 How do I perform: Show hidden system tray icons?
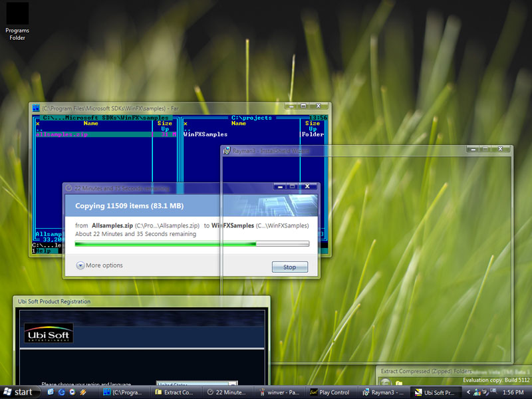[x=469, y=392]
